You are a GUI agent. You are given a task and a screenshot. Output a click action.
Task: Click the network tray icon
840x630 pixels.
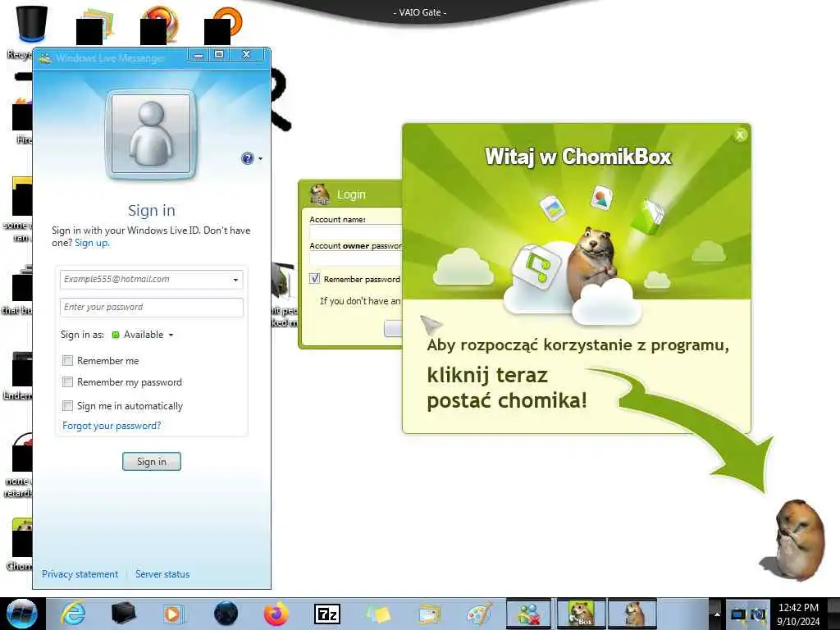click(x=757, y=614)
